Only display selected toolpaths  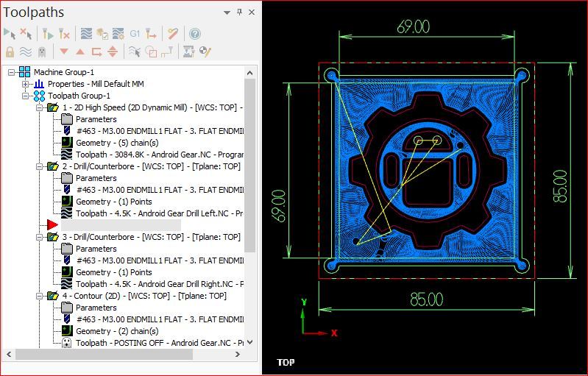coord(134,52)
